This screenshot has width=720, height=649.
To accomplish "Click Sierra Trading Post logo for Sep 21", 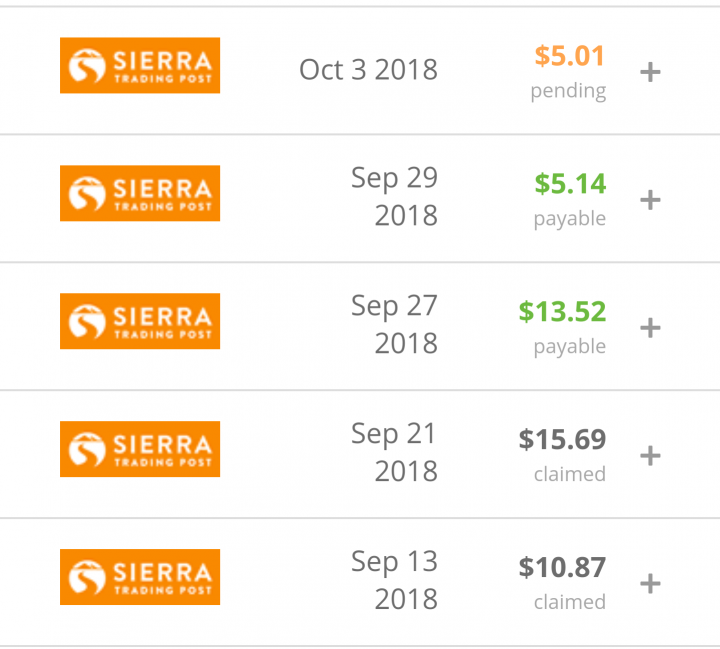I will click(140, 449).
